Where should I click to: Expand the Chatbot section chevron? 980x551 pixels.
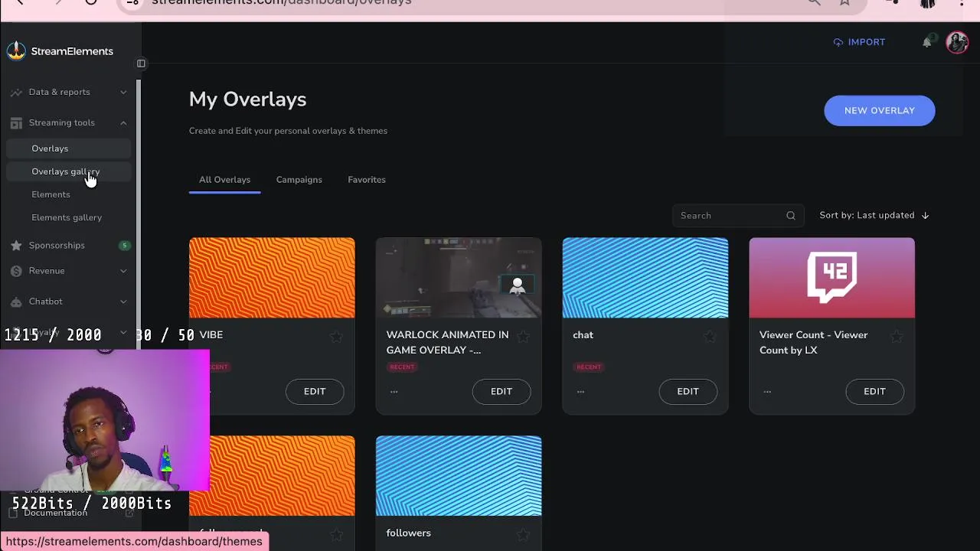tap(123, 302)
